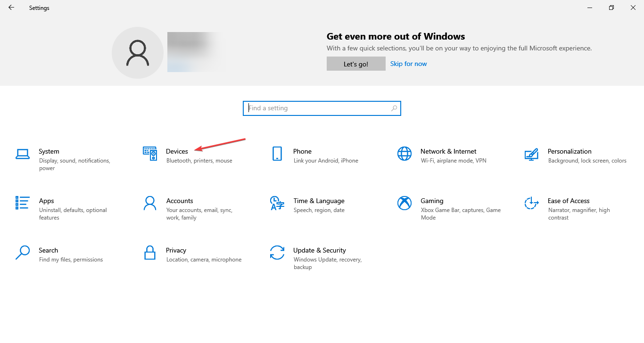This screenshot has height=343, width=644.
Task: Click 'Bluetooth, printers, mouse' description
Action: click(199, 161)
